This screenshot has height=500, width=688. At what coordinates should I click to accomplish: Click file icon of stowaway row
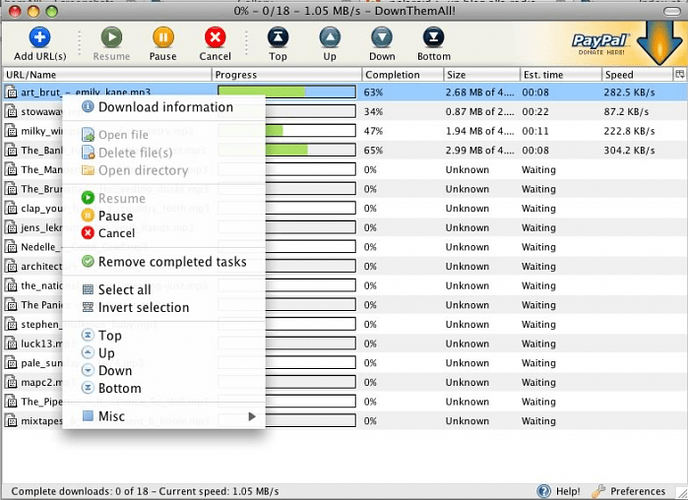pos(11,112)
